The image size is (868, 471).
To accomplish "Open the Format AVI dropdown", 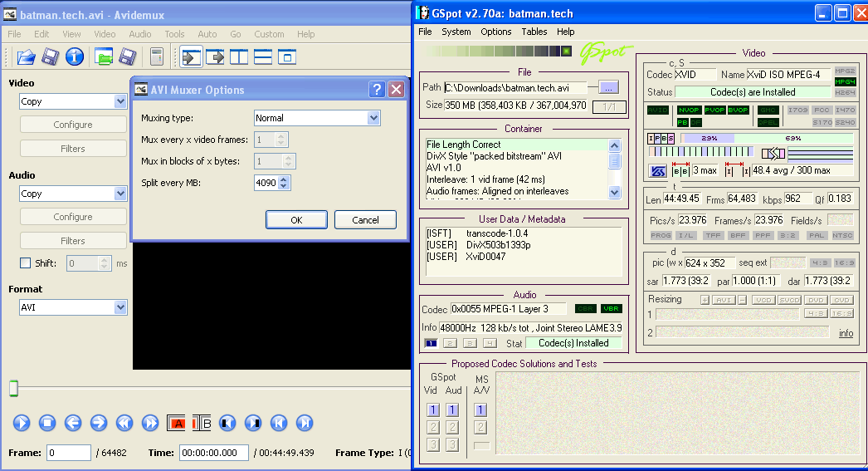I will pyautogui.click(x=120, y=307).
